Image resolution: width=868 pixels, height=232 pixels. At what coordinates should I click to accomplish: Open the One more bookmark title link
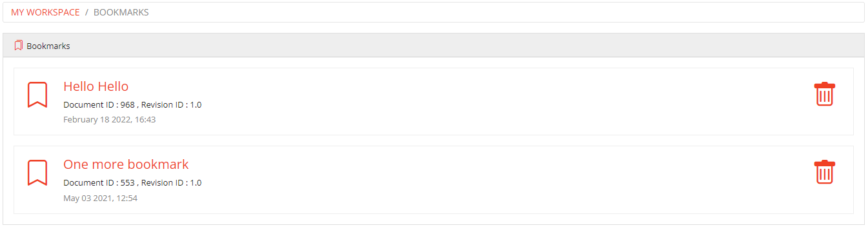coord(126,164)
